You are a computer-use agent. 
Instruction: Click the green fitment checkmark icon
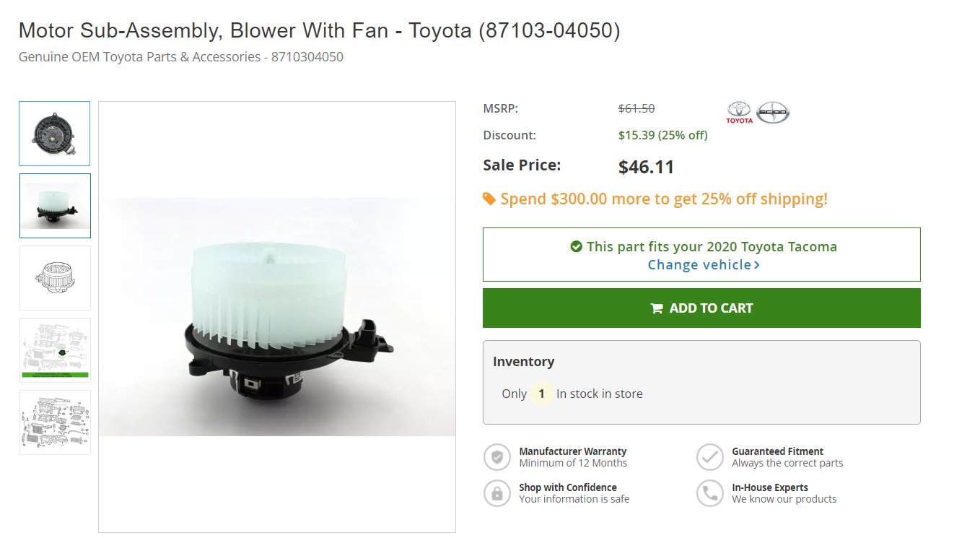tap(576, 246)
